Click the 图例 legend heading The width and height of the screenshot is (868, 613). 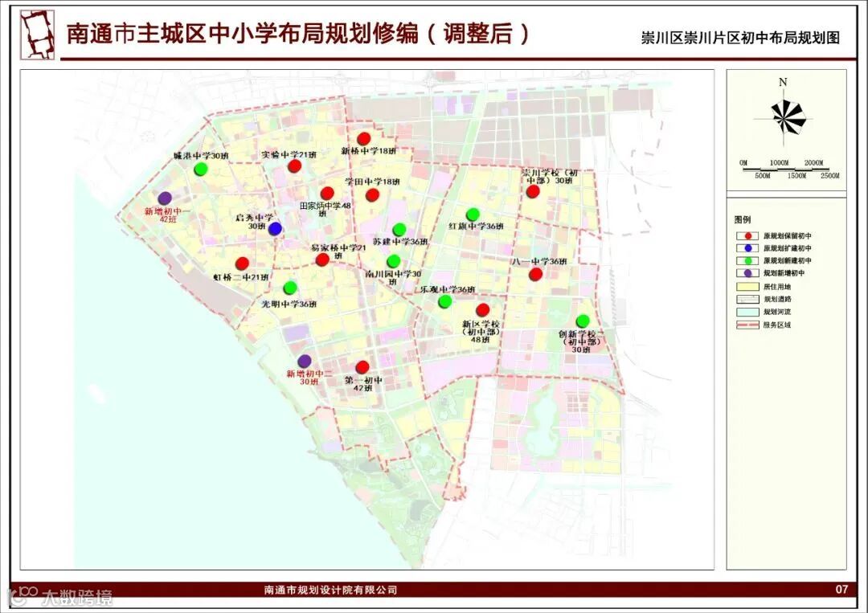743,219
